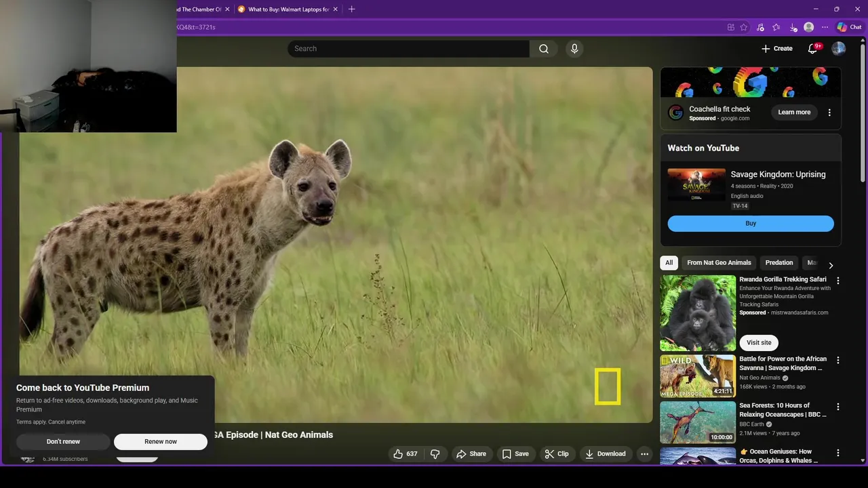The width and height of the screenshot is (868, 488).
Task: Open options menu for Sea Forests video
Action: (838, 407)
